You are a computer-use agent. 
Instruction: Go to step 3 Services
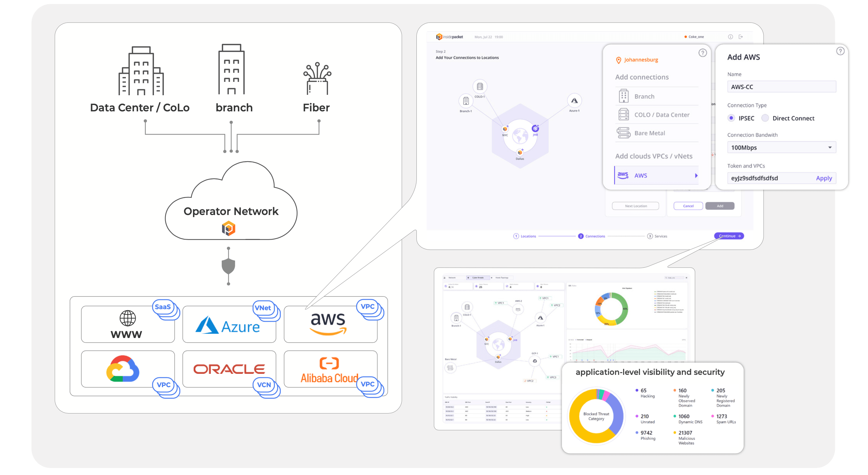657,236
